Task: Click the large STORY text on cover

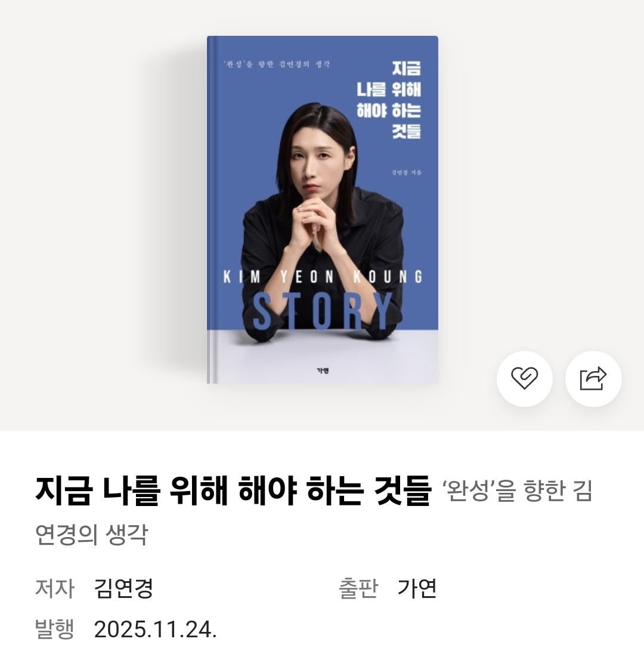Action: (323, 311)
